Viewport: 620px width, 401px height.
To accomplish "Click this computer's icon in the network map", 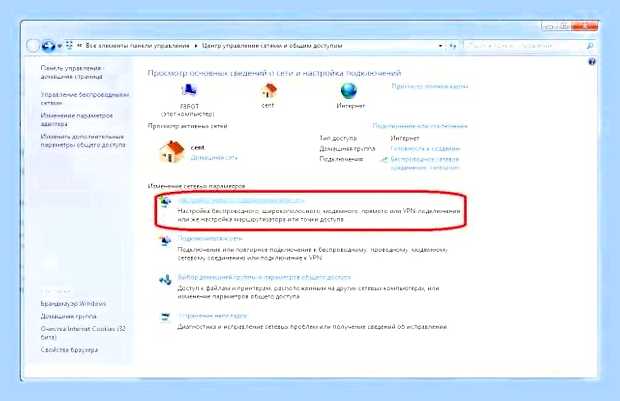I will 189,91.
